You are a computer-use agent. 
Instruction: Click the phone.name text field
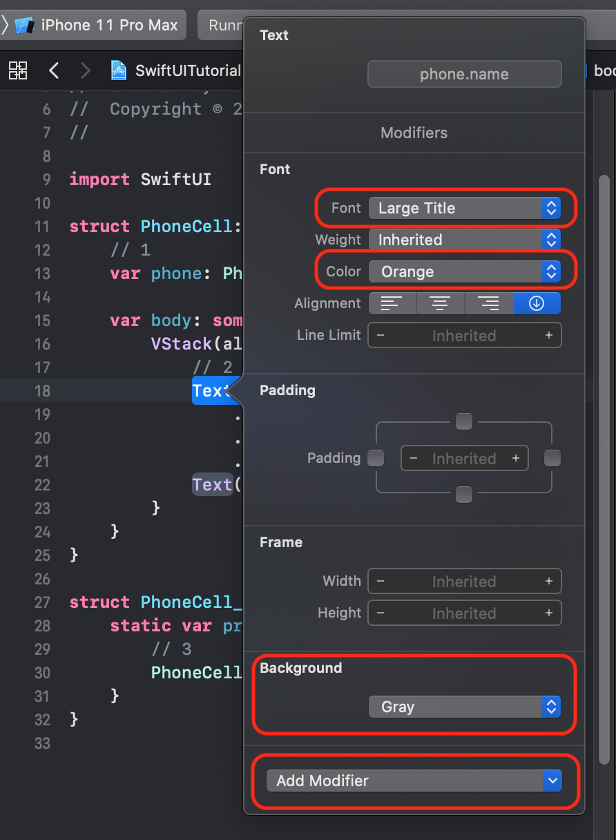pyautogui.click(x=464, y=75)
